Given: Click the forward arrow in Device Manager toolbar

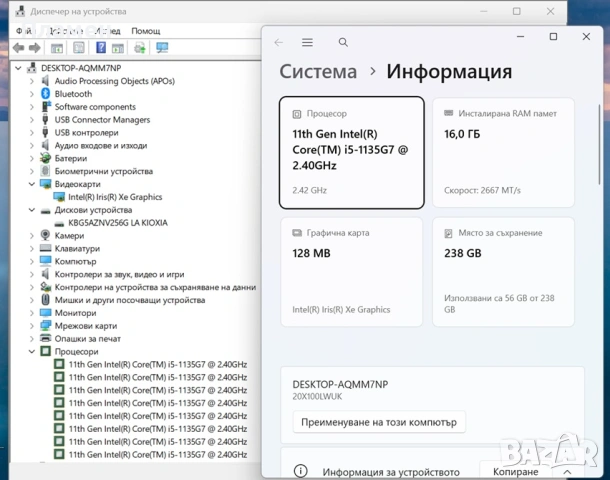Looking at the screenshot, I should pos(35,48).
